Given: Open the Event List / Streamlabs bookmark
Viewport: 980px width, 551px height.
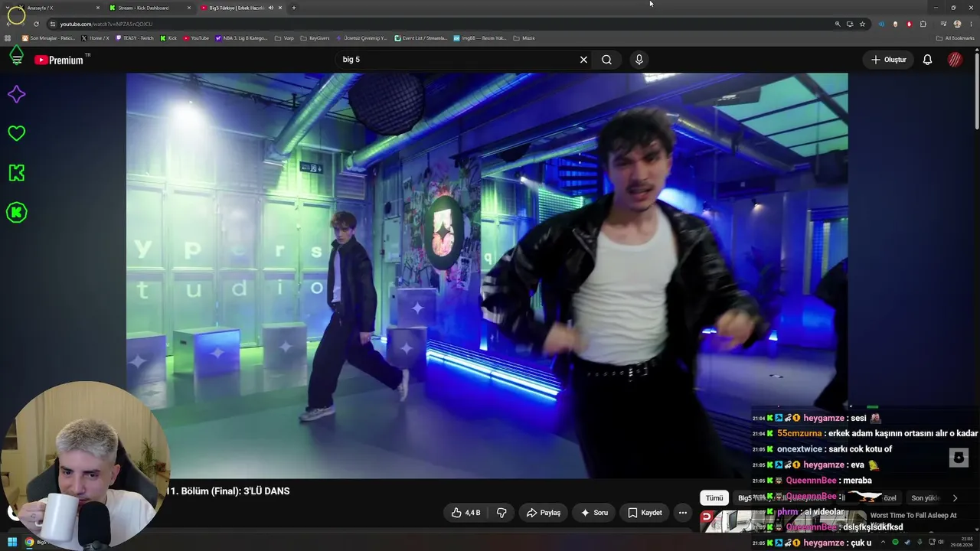Looking at the screenshot, I should (421, 37).
